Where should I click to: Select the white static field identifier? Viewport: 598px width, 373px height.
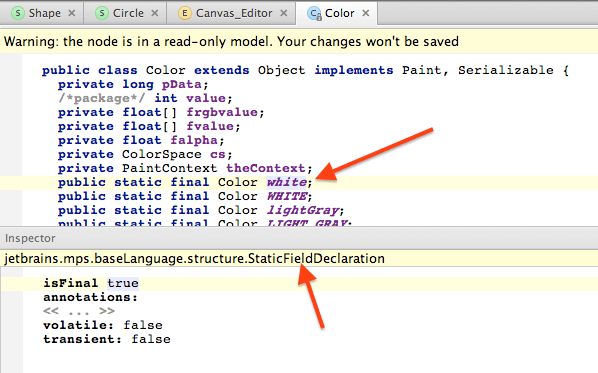(x=286, y=182)
